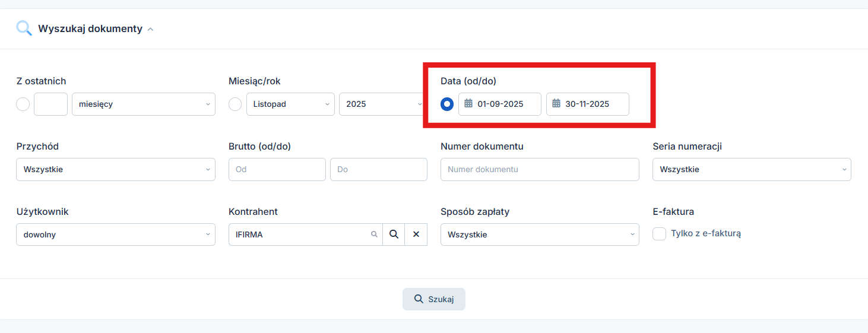Clear the Kontrahent field with X icon
The image size is (868, 333).
pos(416,234)
